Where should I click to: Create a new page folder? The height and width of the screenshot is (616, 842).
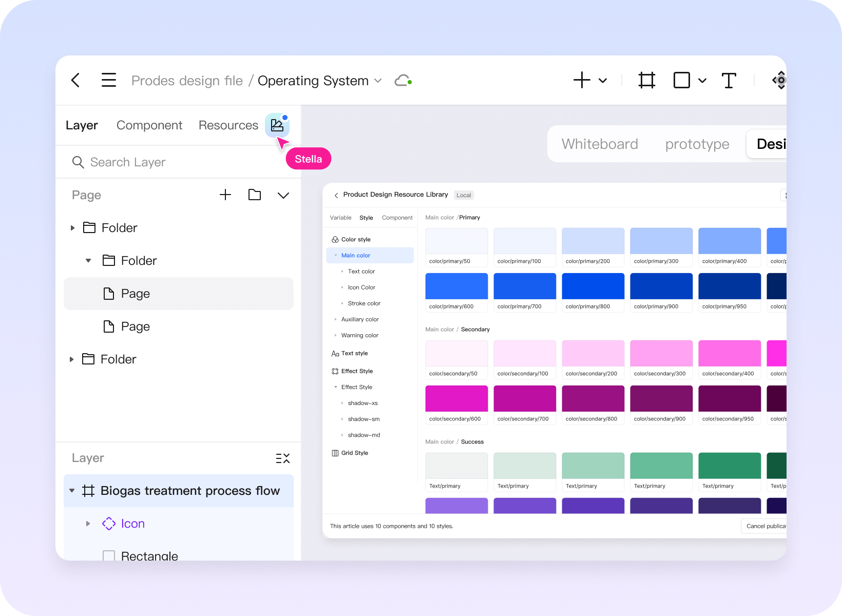pos(254,195)
